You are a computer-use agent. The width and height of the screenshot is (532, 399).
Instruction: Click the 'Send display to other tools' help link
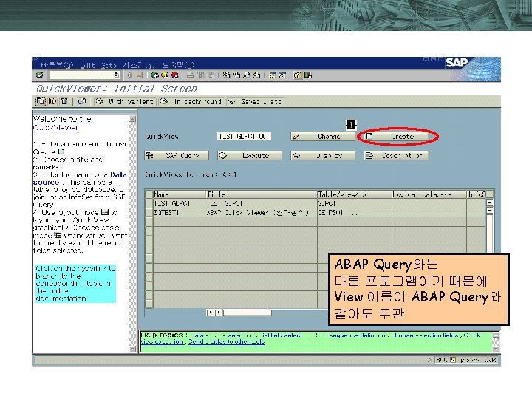[226, 341]
